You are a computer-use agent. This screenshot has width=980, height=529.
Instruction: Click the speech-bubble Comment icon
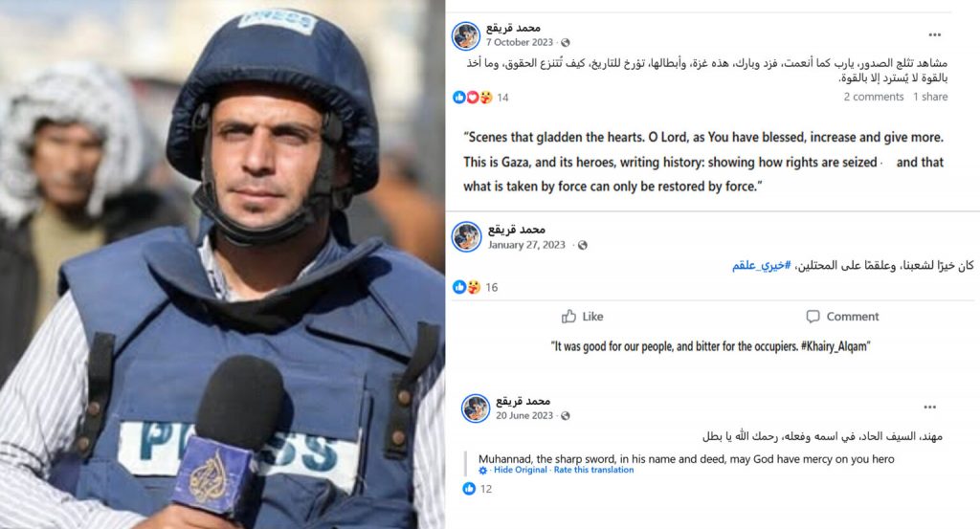pyautogui.click(x=813, y=317)
